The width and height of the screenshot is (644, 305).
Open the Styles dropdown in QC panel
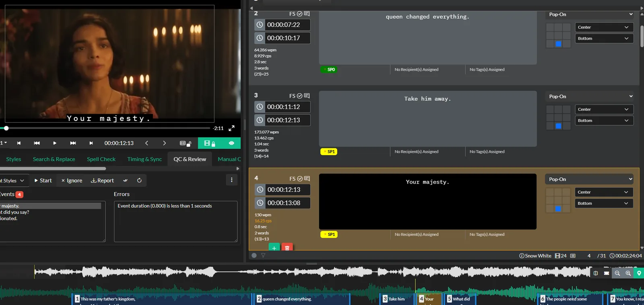click(x=13, y=180)
